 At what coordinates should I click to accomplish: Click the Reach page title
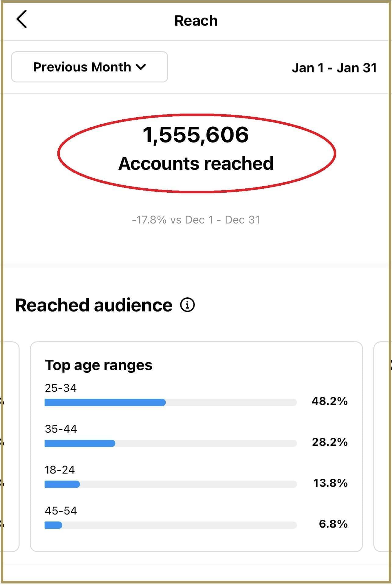(196, 21)
